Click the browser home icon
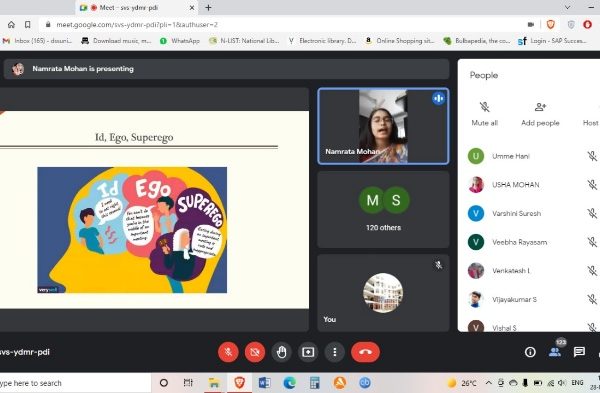 (11, 24)
